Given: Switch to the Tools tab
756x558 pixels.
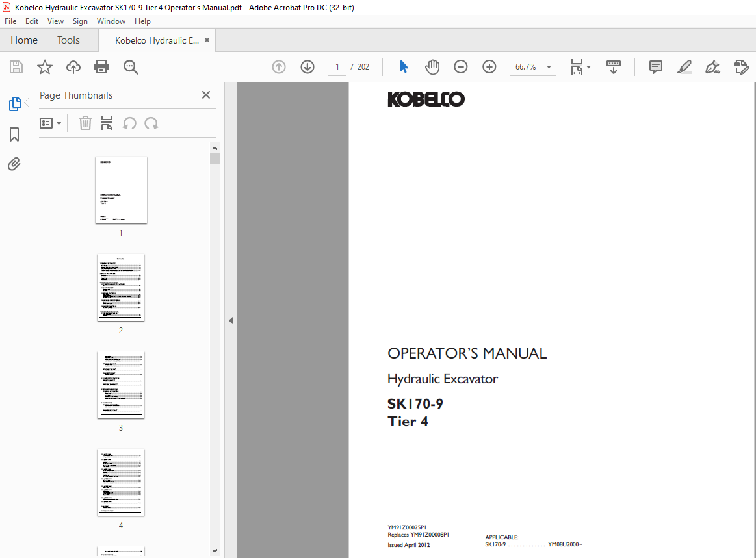Looking at the screenshot, I should 68,40.
